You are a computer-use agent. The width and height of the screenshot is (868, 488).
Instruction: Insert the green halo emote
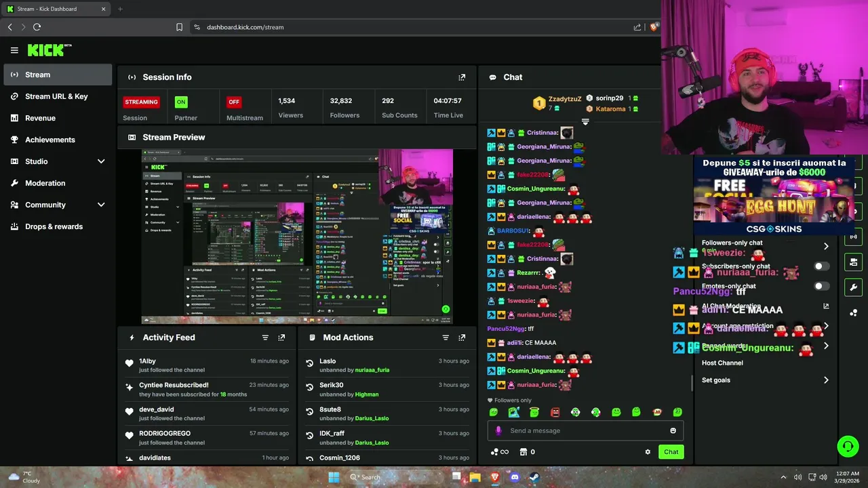[534, 412]
